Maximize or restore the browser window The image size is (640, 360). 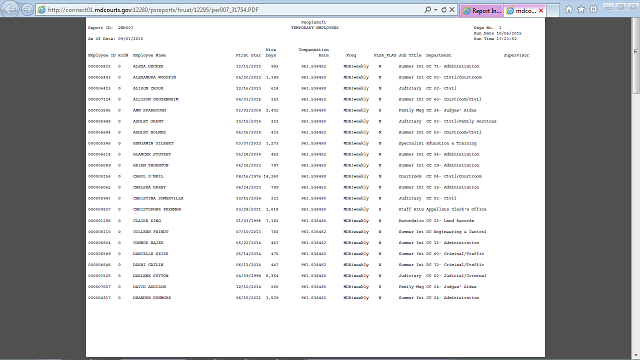tap(621, 7)
